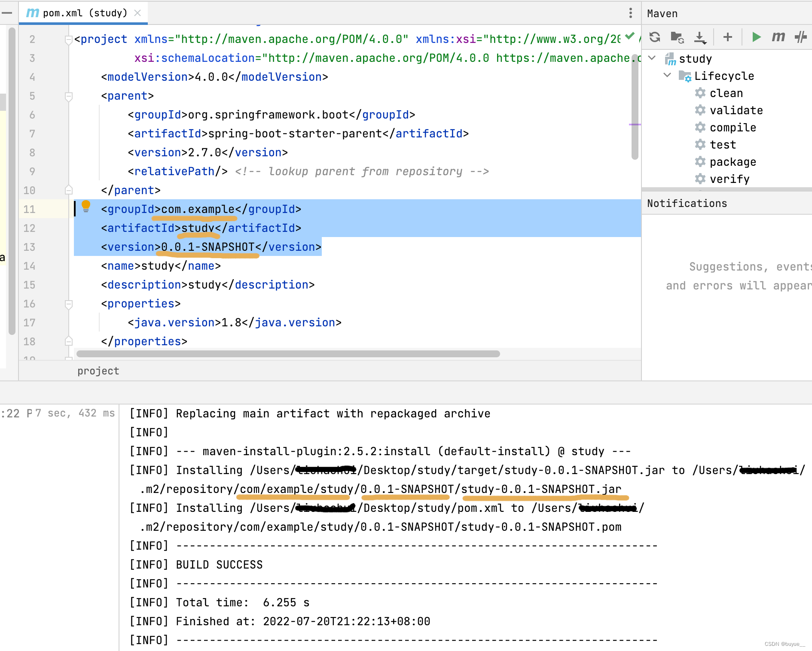The width and height of the screenshot is (812, 651).
Task: Click the study project Maven icon
Action: point(670,59)
